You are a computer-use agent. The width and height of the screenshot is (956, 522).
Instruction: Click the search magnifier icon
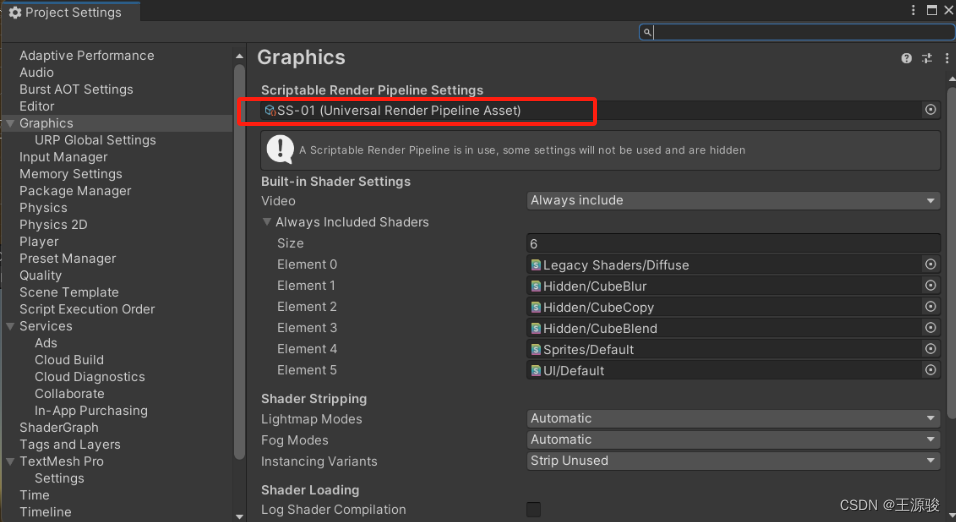[647, 32]
